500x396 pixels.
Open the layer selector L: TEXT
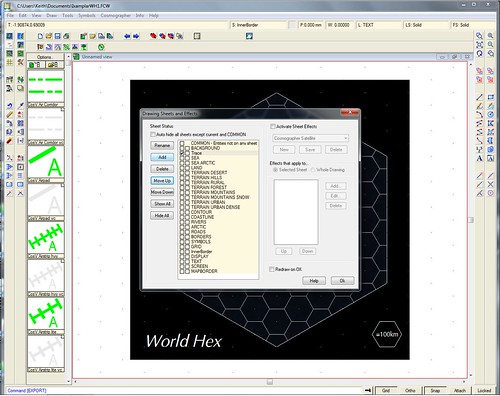point(379,25)
